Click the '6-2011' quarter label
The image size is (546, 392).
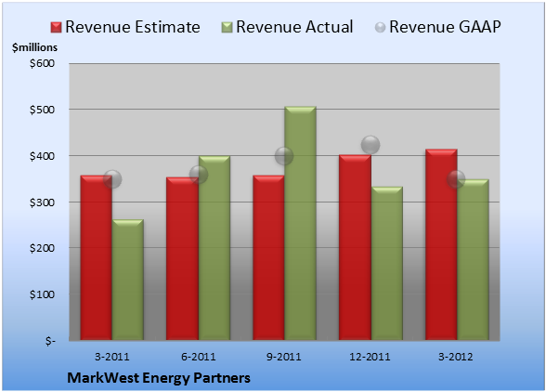[198, 357]
